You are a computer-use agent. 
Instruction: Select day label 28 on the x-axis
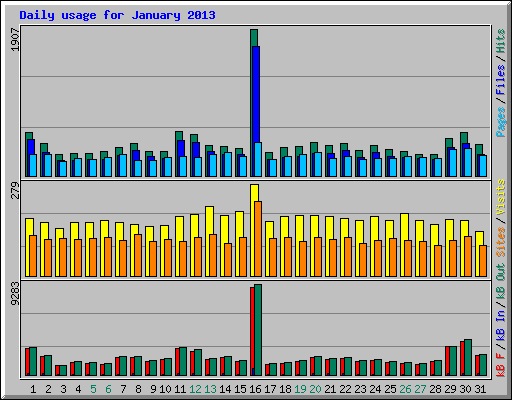pos(435,389)
